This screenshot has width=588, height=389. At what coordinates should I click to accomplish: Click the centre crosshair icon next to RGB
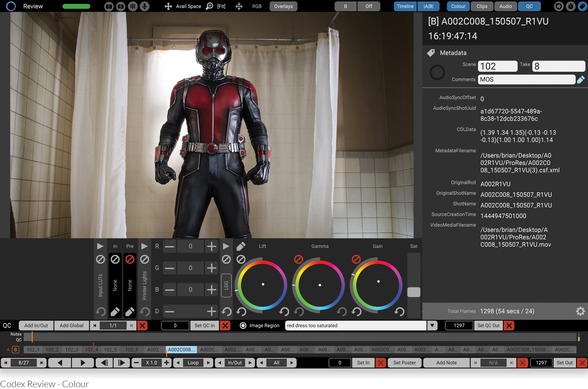pyautogui.click(x=239, y=6)
